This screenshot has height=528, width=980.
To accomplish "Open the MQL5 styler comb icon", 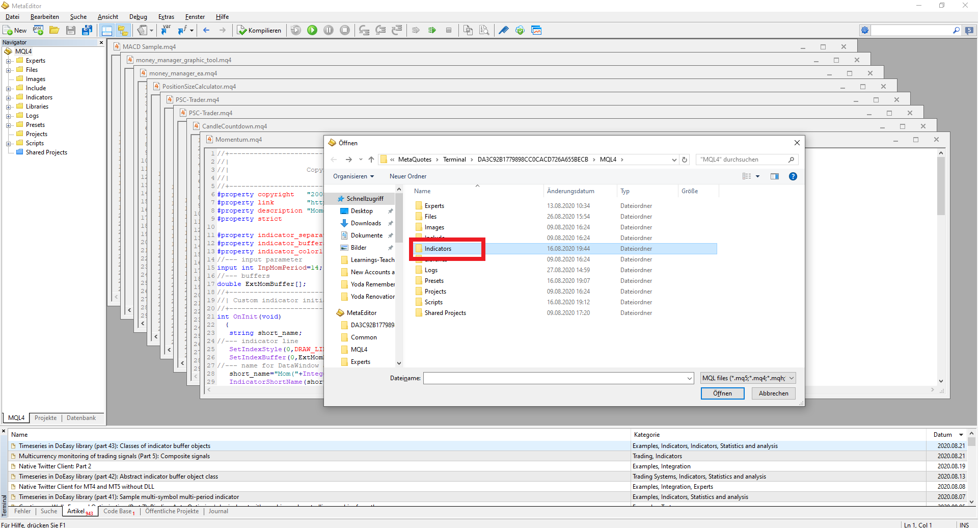I will (x=503, y=31).
